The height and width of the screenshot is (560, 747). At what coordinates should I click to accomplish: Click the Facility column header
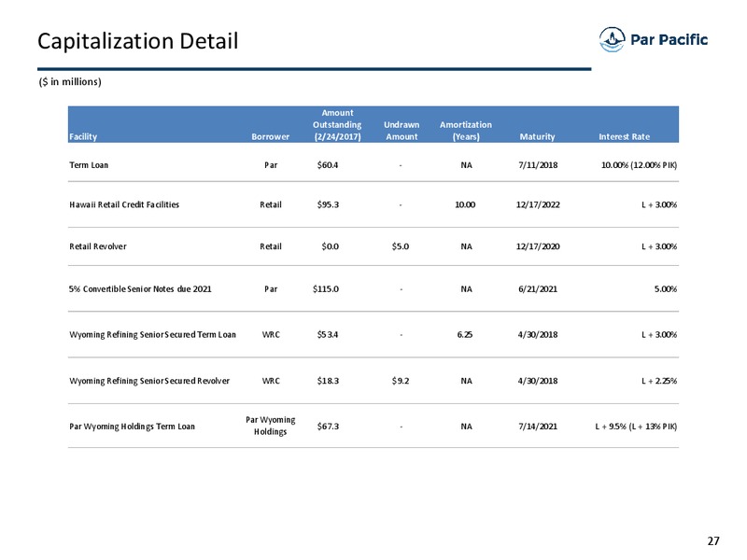pyautogui.click(x=83, y=136)
